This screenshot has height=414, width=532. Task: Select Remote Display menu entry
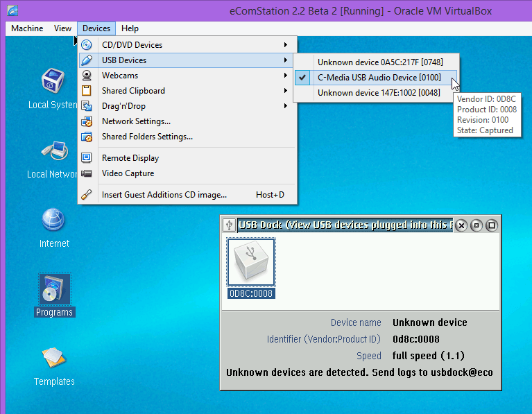tap(187, 158)
